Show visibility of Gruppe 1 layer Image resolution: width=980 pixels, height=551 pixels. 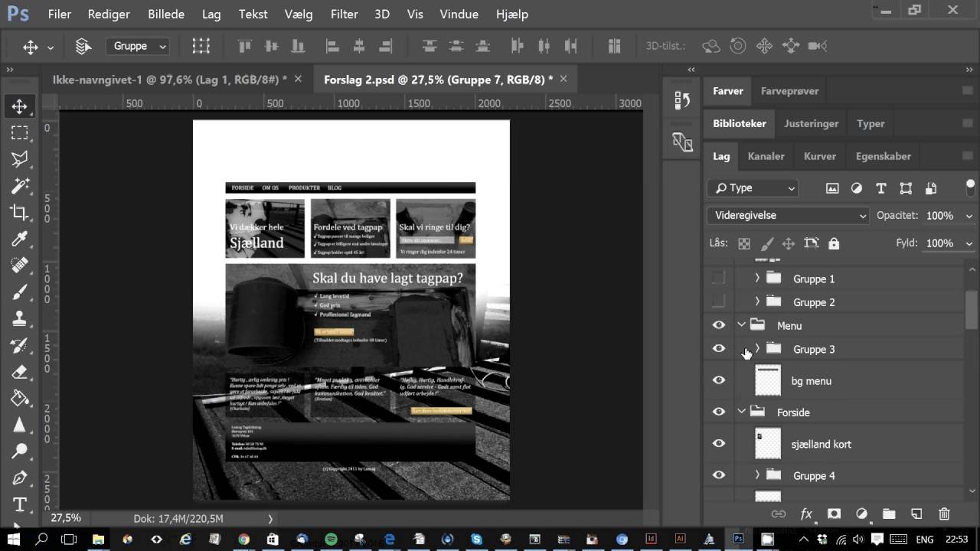click(x=718, y=279)
